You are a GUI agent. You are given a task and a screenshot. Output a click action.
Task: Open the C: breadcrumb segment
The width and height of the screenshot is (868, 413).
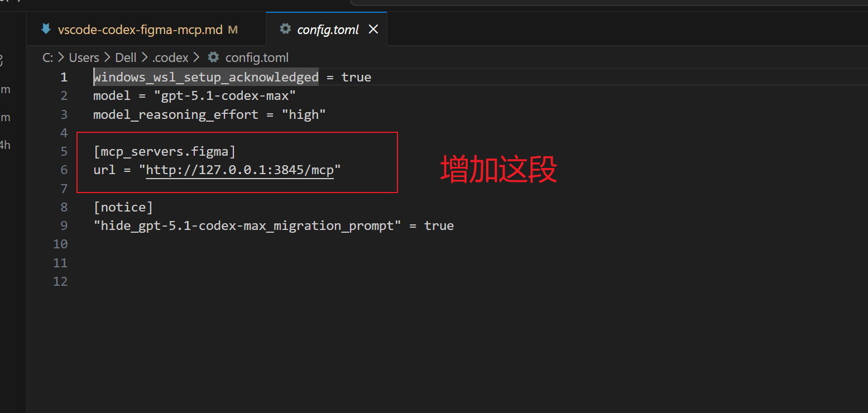pyautogui.click(x=47, y=57)
